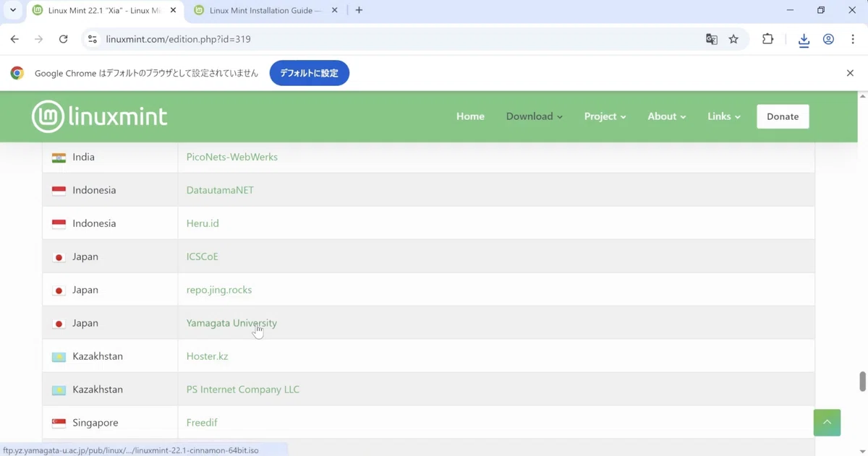Screen dimensions: 868x456
Task: Expand the About menu
Action: (666, 116)
